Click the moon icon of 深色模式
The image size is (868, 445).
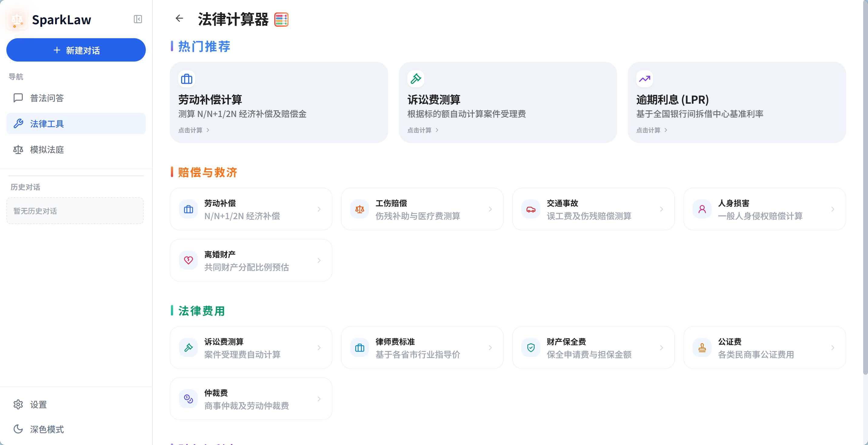tap(18, 429)
